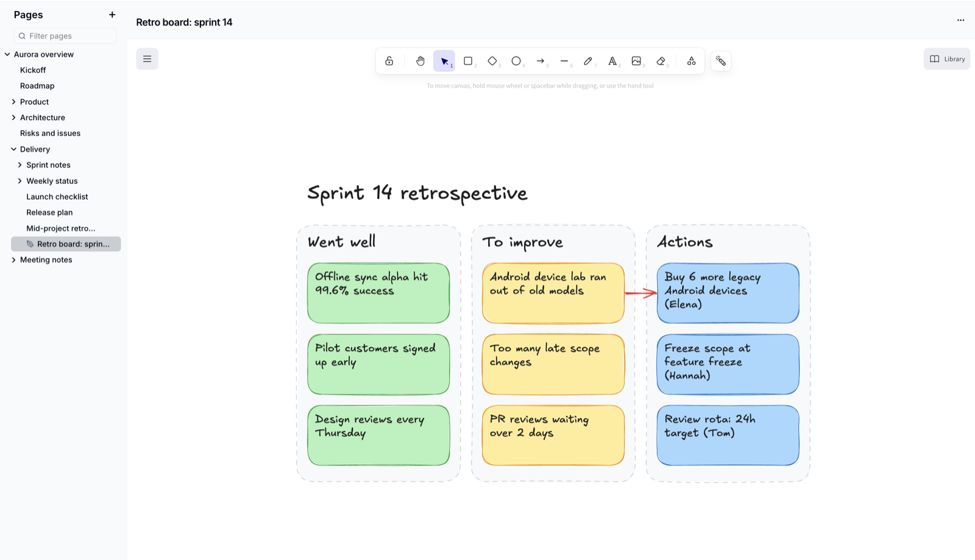Open the Mid-project retro page

click(x=61, y=229)
